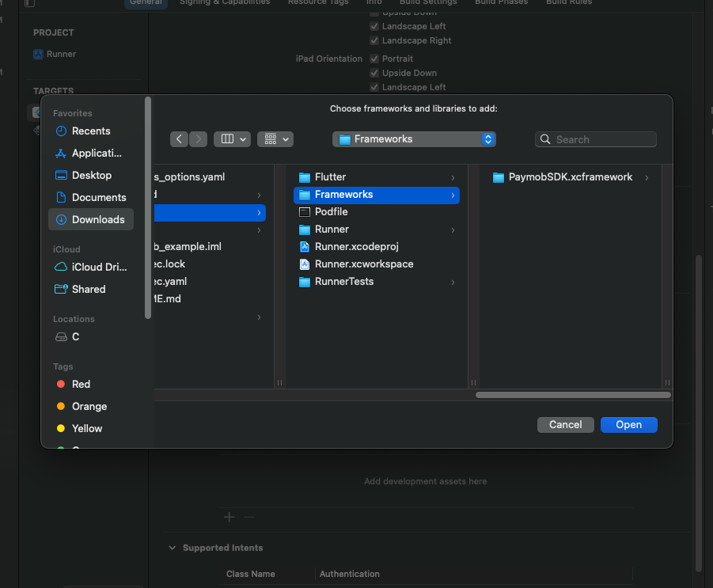Open the grouping options dropdown
This screenshot has height=588, width=713.
coord(275,139)
